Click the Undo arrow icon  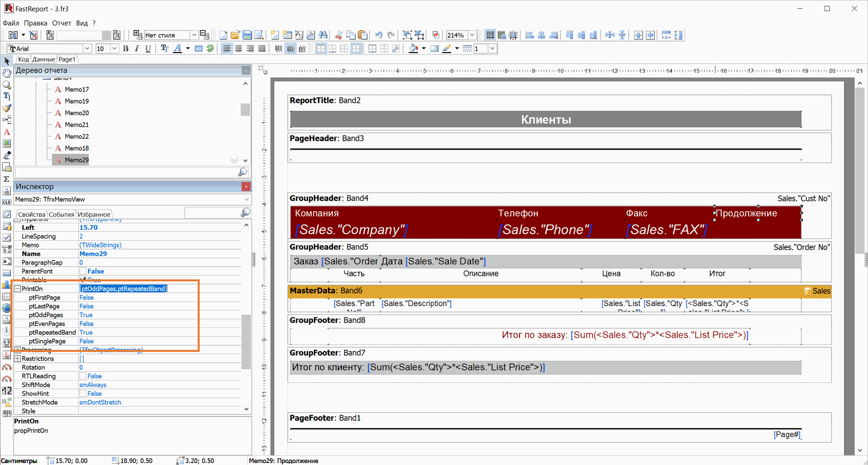(x=378, y=35)
